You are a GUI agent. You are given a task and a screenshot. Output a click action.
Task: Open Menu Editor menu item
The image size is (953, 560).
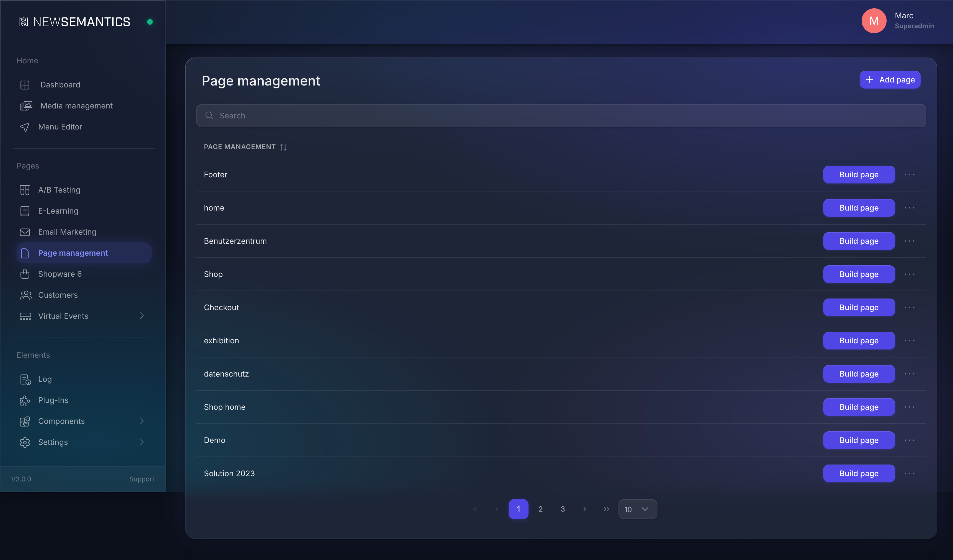[x=84, y=127]
